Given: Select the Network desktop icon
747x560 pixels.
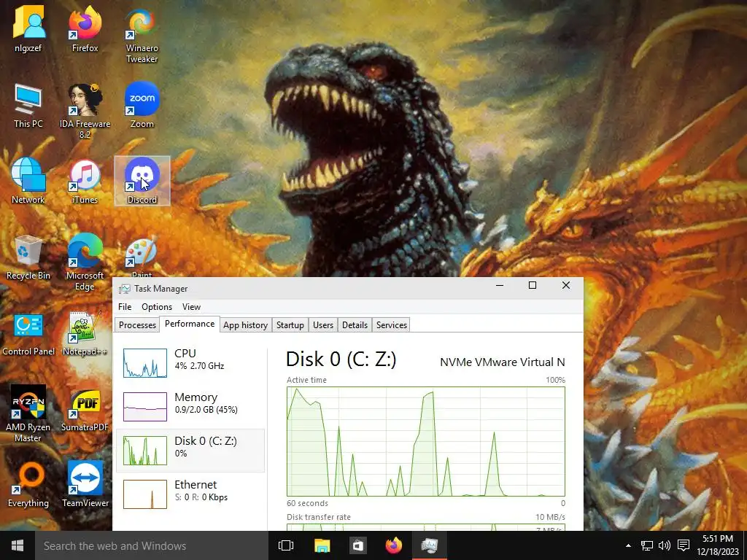Looking at the screenshot, I should tap(28, 182).
